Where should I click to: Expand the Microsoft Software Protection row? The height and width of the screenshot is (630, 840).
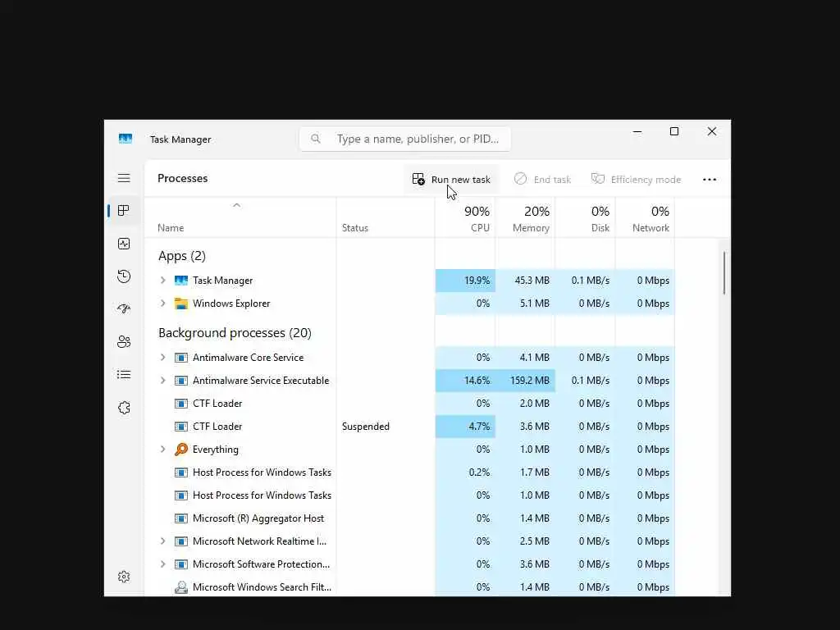(163, 564)
